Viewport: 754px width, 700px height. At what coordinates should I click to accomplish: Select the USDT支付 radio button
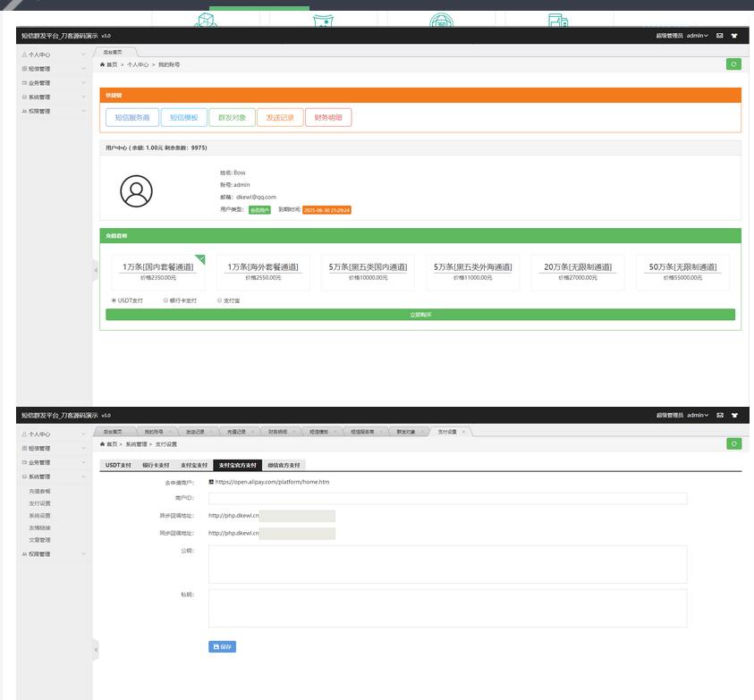pyautogui.click(x=114, y=300)
